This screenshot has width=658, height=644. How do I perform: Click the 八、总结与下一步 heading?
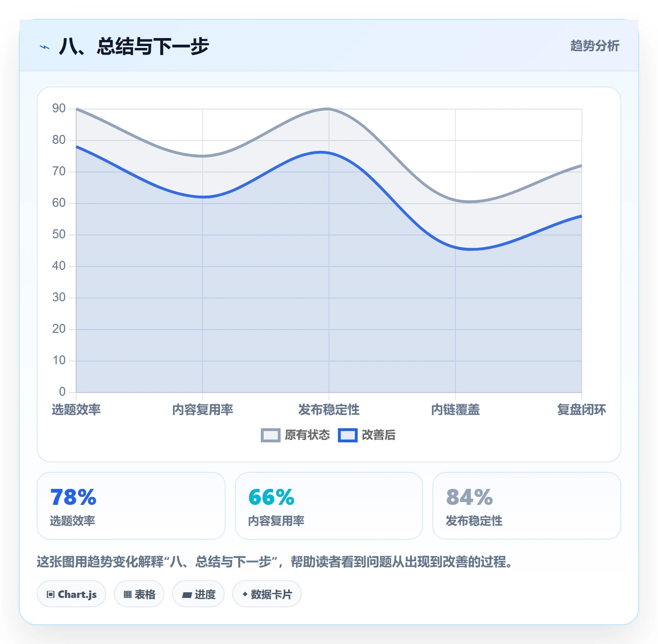click(133, 46)
